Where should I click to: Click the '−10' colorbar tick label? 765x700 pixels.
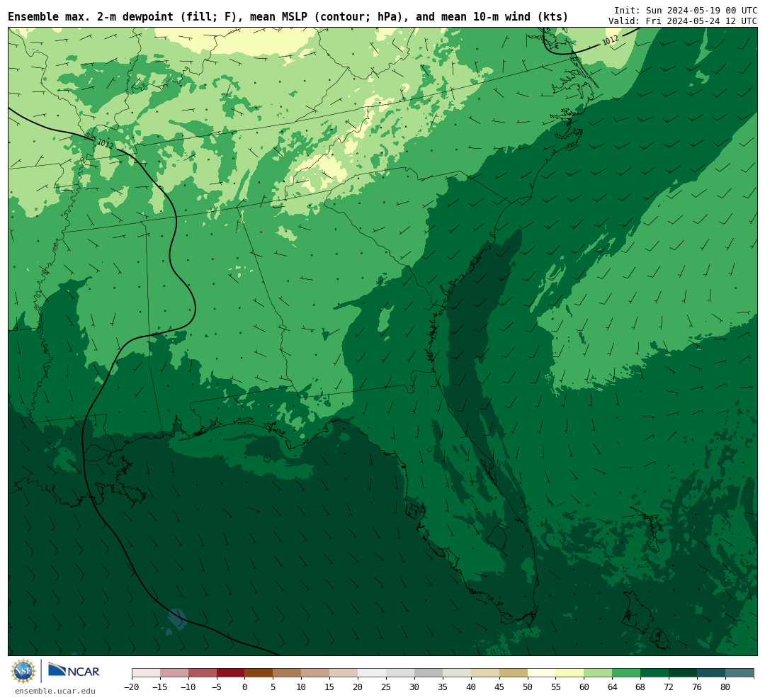pyautogui.click(x=188, y=687)
